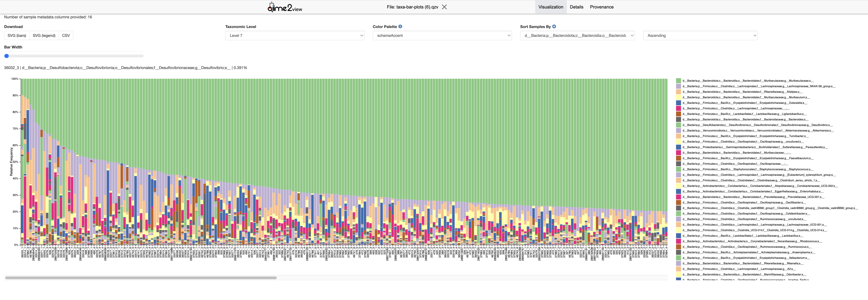Open the Taxonomic Level dropdown
This screenshot has height=300, width=868.
point(295,35)
